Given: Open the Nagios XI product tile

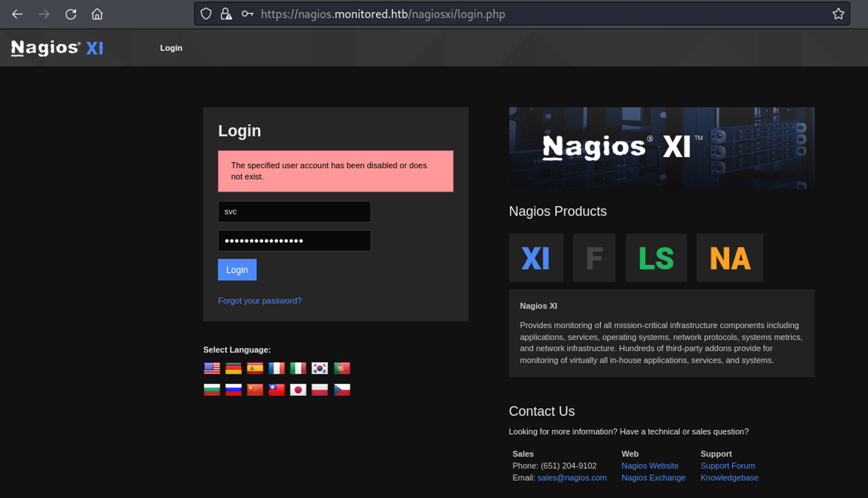Looking at the screenshot, I should pyautogui.click(x=536, y=258).
